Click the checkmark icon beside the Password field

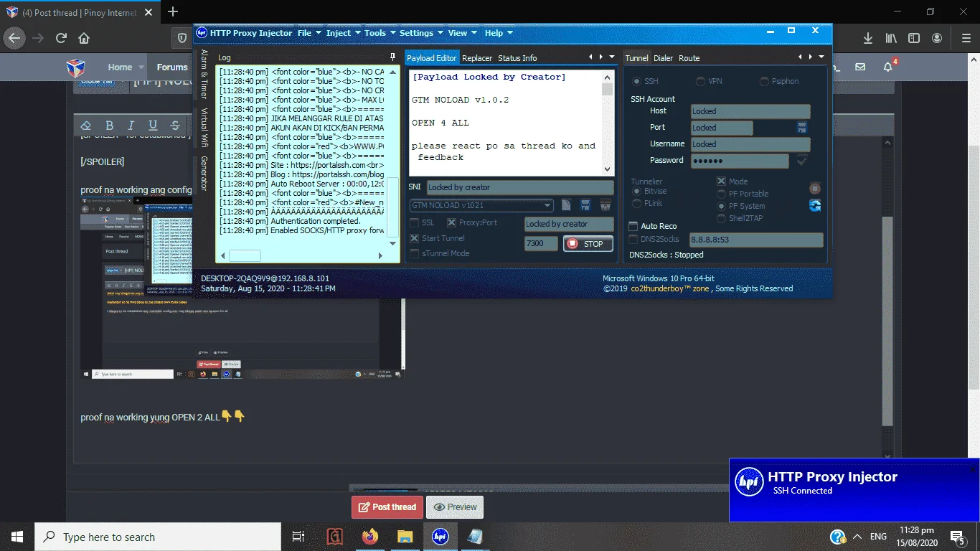coord(802,161)
